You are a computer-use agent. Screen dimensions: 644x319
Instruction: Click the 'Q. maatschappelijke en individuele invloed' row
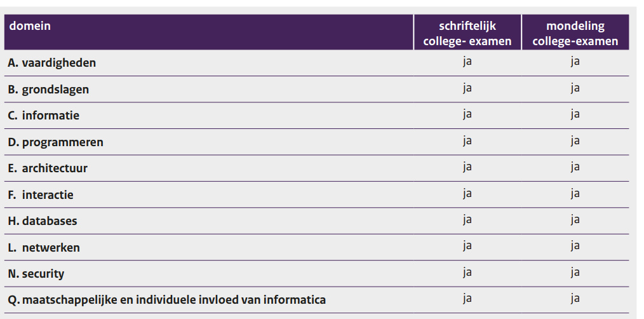(x=166, y=300)
